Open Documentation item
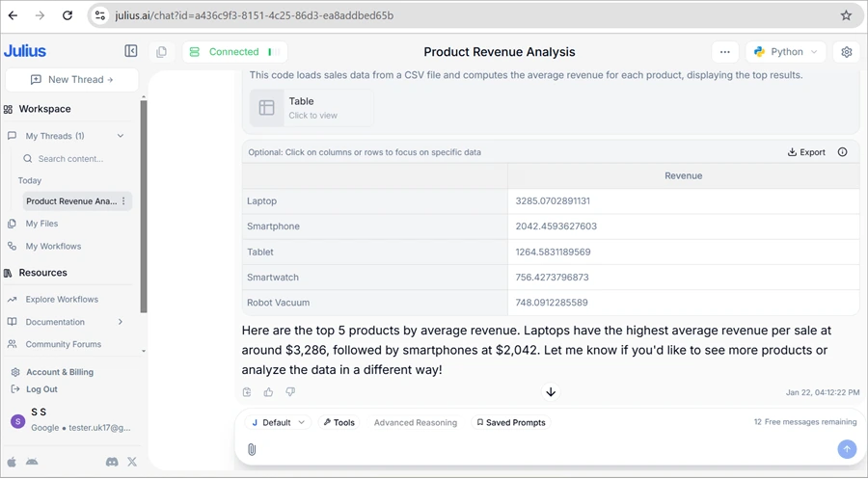Screen dimensions: 868x479 pyautogui.click(x=55, y=322)
